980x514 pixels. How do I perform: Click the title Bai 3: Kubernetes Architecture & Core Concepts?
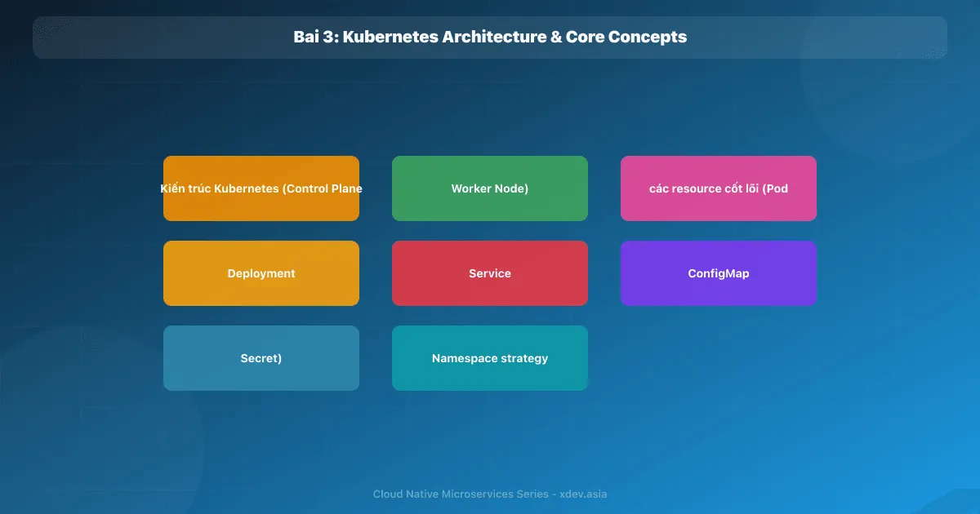pos(490,37)
